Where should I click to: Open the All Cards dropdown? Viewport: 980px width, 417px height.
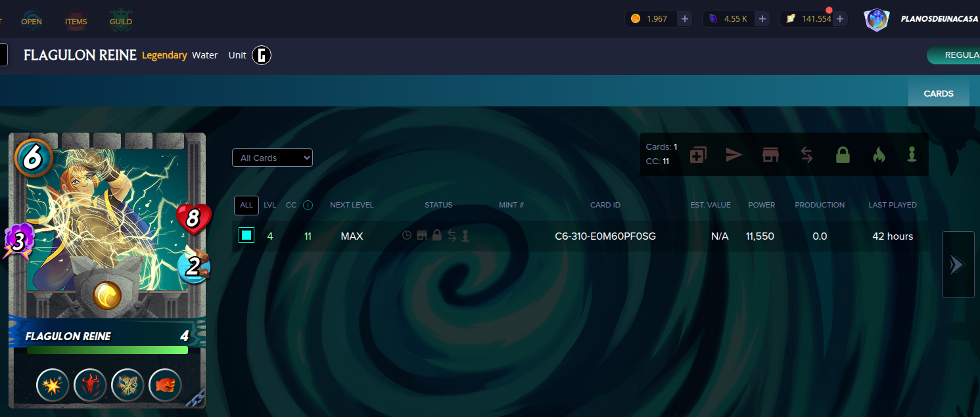click(272, 158)
